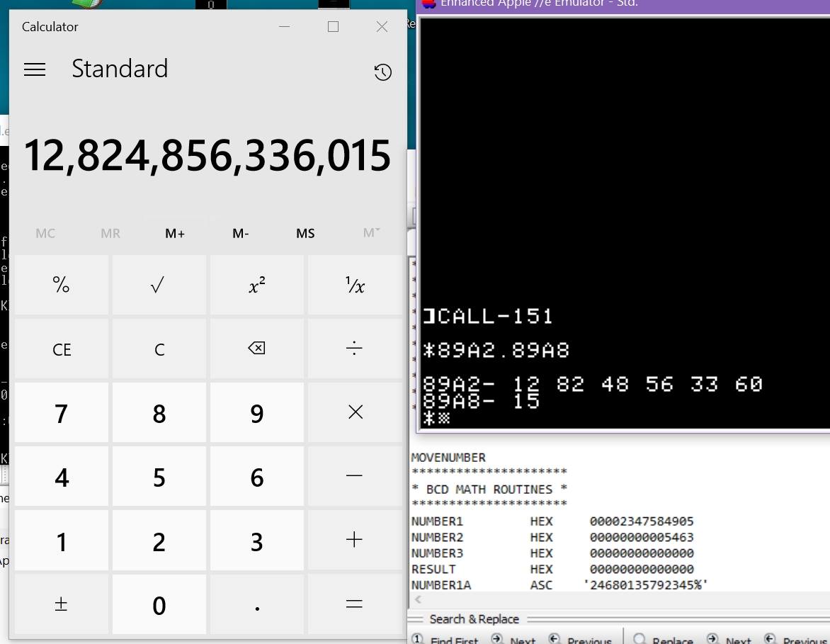Image resolution: width=830 pixels, height=644 pixels.
Task: Click the NUMBER1A ASC string value
Action: click(x=646, y=585)
